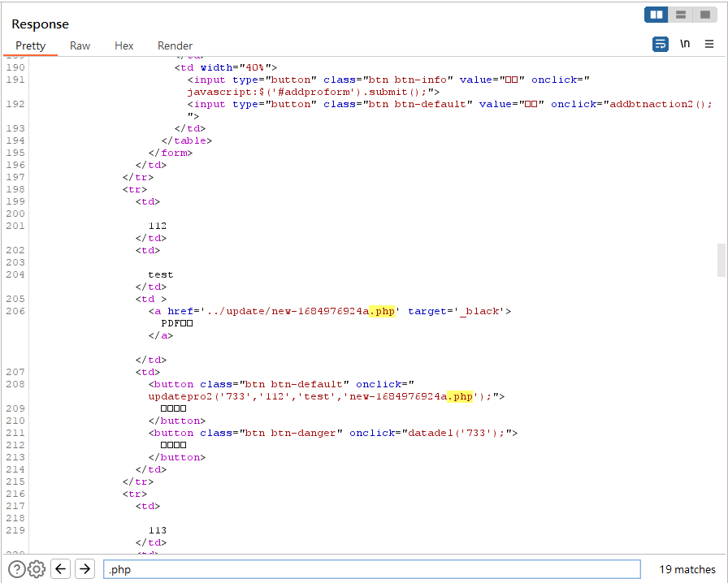728x583 pixels.
Task: Select the top-bottom split layout icon
Action: point(681,15)
